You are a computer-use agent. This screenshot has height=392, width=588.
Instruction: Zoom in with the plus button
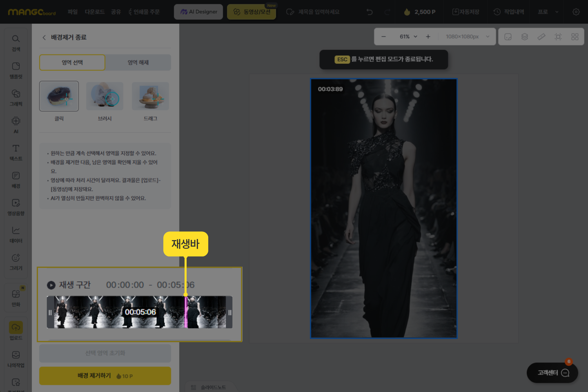point(428,37)
